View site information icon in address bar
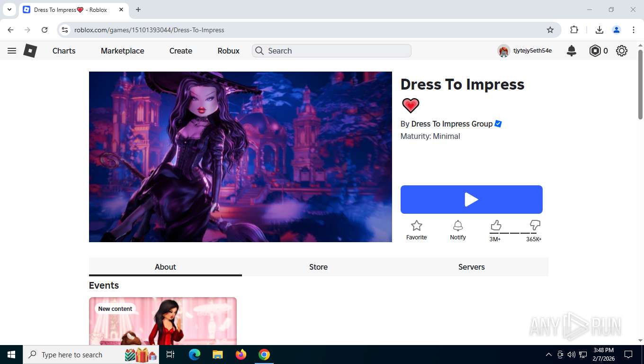This screenshot has height=364, width=644. coord(65,30)
